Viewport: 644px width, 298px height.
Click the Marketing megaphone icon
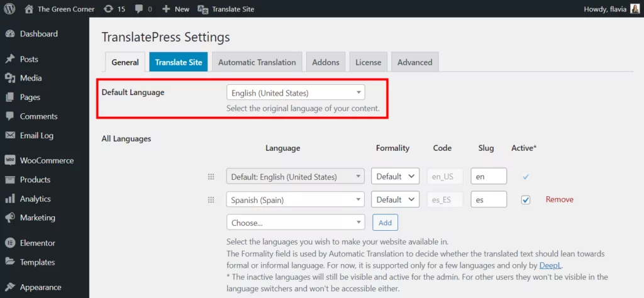click(x=10, y=218)
